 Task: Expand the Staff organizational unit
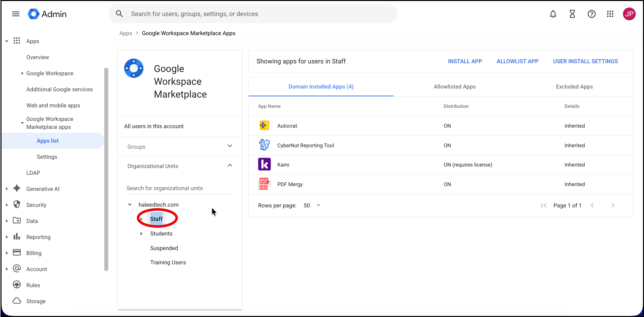pos(141,219)
